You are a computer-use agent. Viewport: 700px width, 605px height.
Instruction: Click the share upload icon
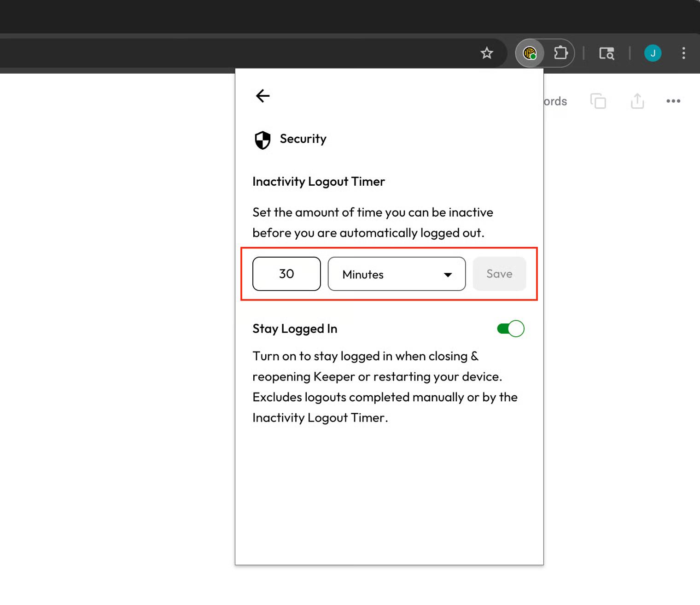click(x=637, y=101)
